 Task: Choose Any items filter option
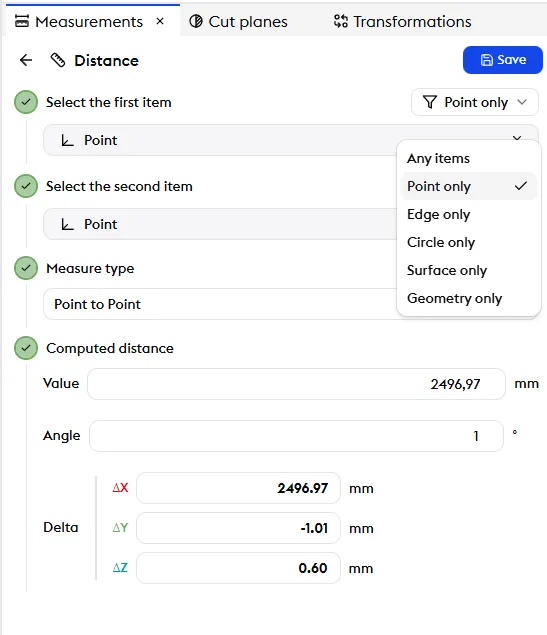[469, 158]
